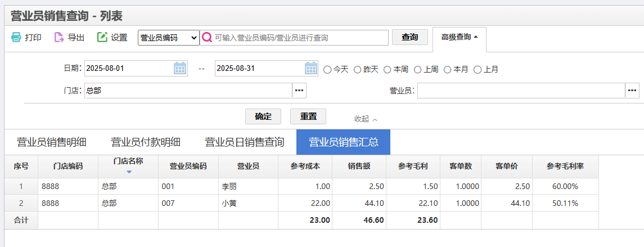The image size is (644, 247).
Task: Select the 本月 radio option
Action: (448, 70)
